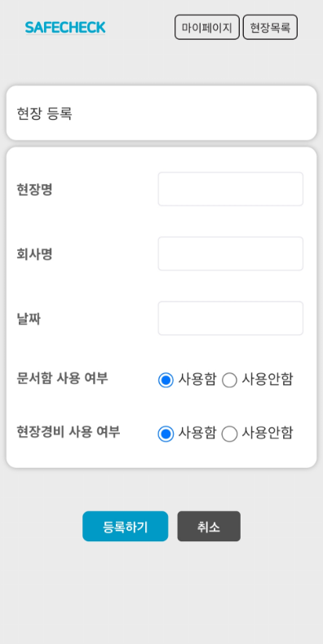Click the gray 취소 button
The width and height of the screenshot is (323, 644).
(209, 527)
